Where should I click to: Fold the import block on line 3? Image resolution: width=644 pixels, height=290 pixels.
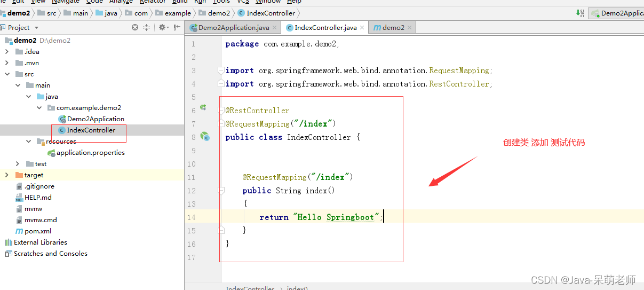tap(221, 70)
